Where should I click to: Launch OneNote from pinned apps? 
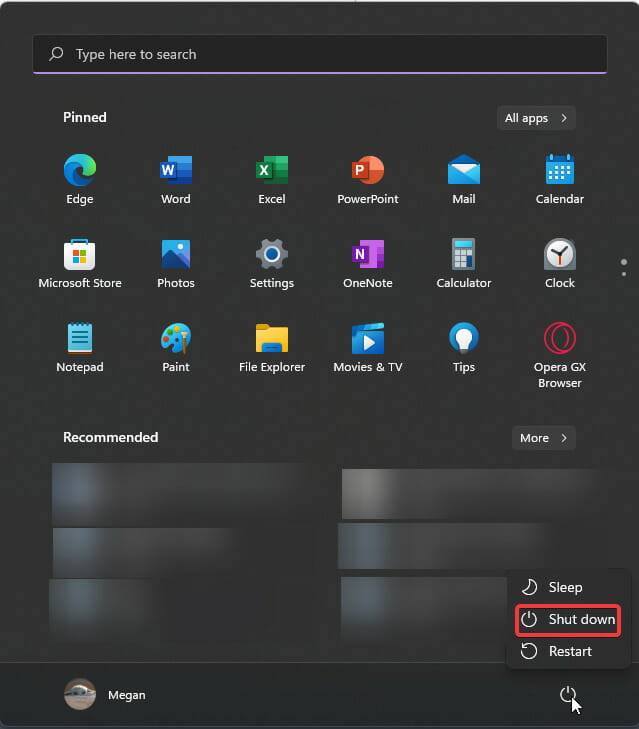[x=368, y=256]
